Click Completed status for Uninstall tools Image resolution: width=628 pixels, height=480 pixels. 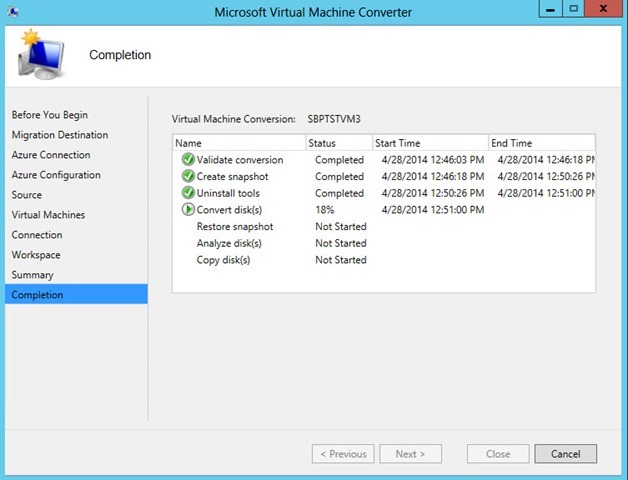(x=339, y=193)
